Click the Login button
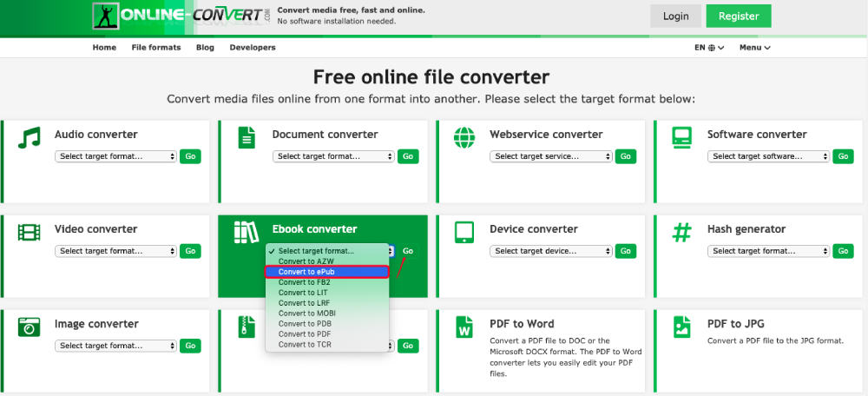Viewport: 868px width, 396px height. pos(675,16)
